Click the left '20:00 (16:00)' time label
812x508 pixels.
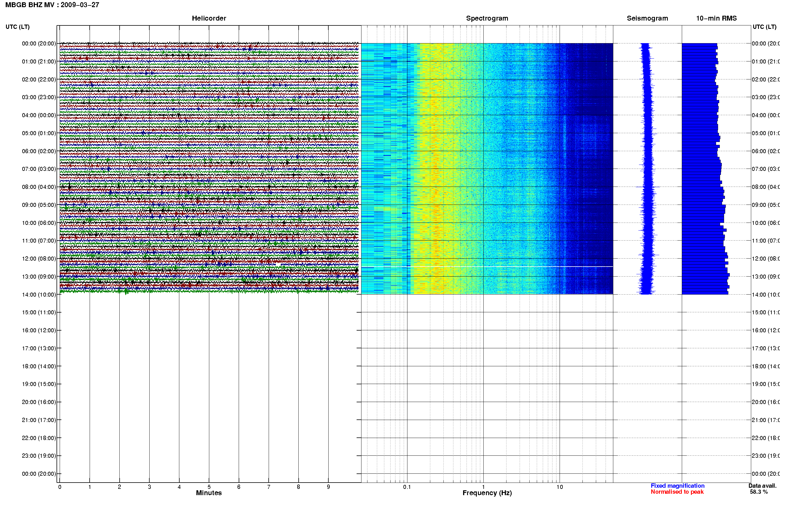(x=39, y=402)
